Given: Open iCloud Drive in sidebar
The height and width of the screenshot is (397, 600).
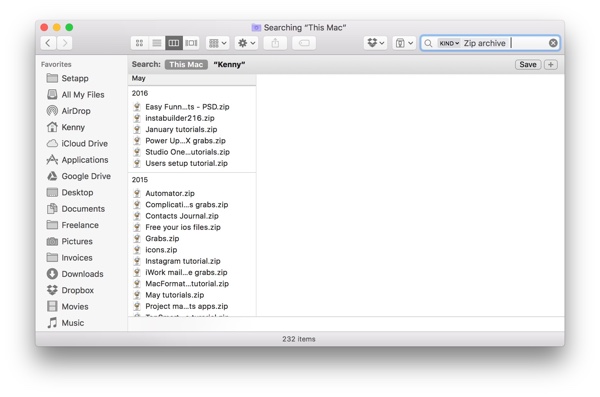Looking at the screenshot, I should click(x=77, y=143).
